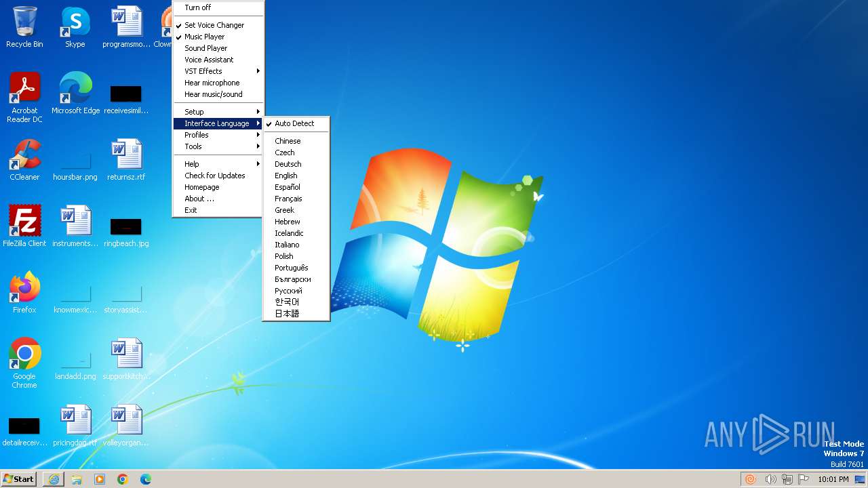The height and width of the screenshot is (488, 868).
Task: Open the Action Center flag tray icon
Action: tap(804, 479)
